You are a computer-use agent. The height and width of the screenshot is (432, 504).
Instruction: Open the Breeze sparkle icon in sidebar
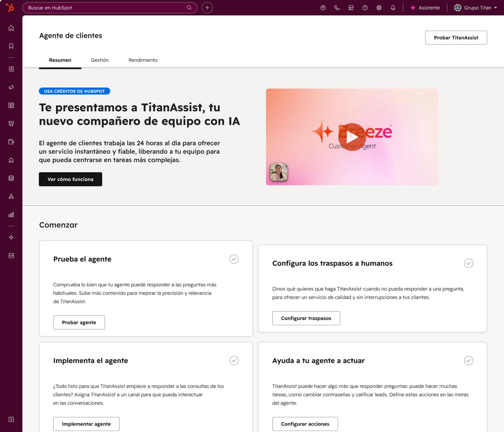[x=11, y=237]
